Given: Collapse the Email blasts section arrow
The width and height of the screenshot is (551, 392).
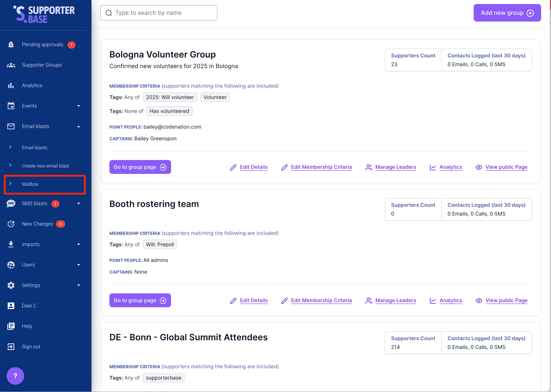Looking at the screenshot, I should [x=78, y=126].
